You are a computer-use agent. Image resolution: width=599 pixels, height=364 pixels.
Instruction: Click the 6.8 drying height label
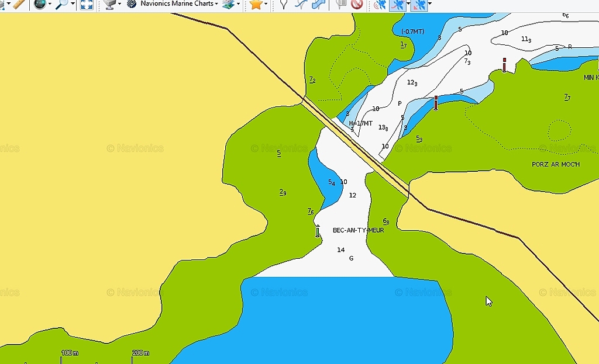tap(386, 221)
